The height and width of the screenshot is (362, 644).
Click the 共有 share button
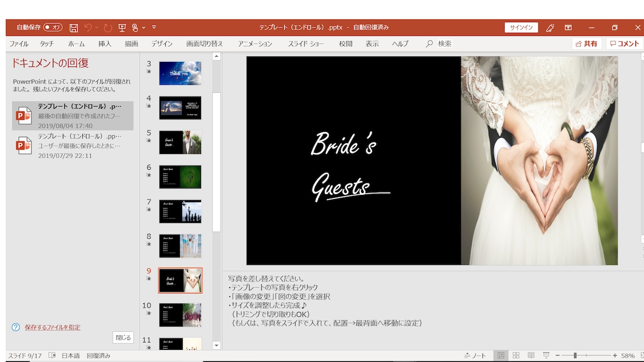587,44
